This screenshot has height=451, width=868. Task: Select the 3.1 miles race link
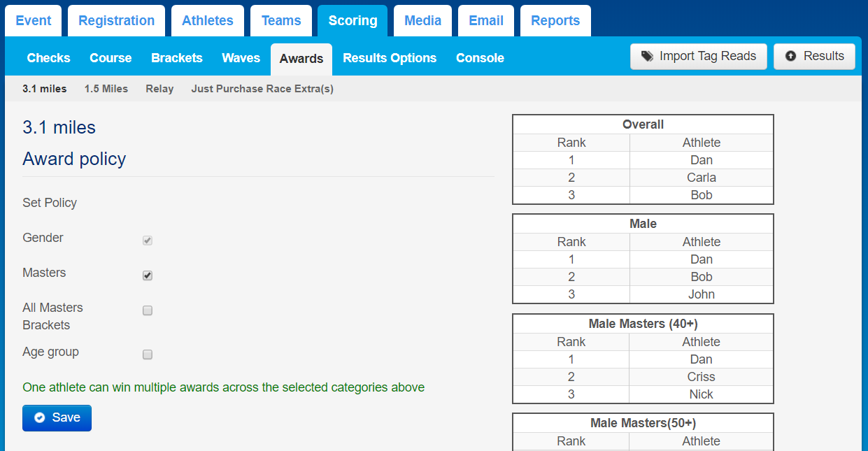click(x=45, y=89)
